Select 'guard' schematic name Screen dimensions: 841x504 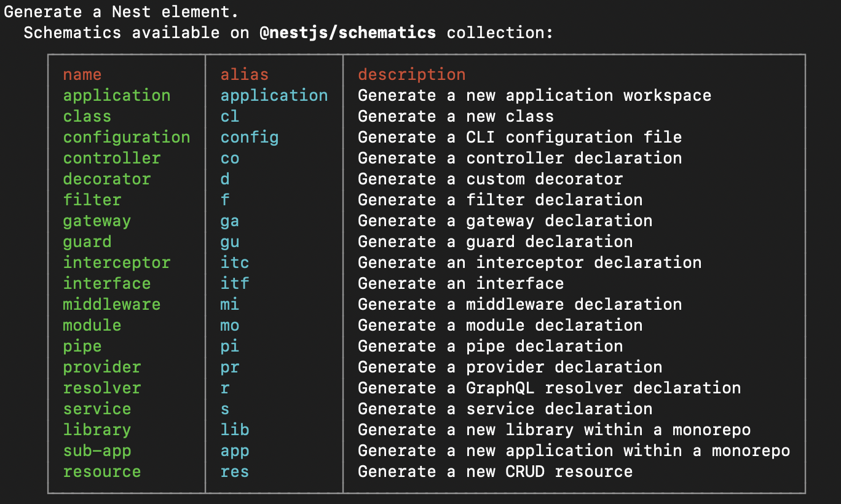pos(87,242)
